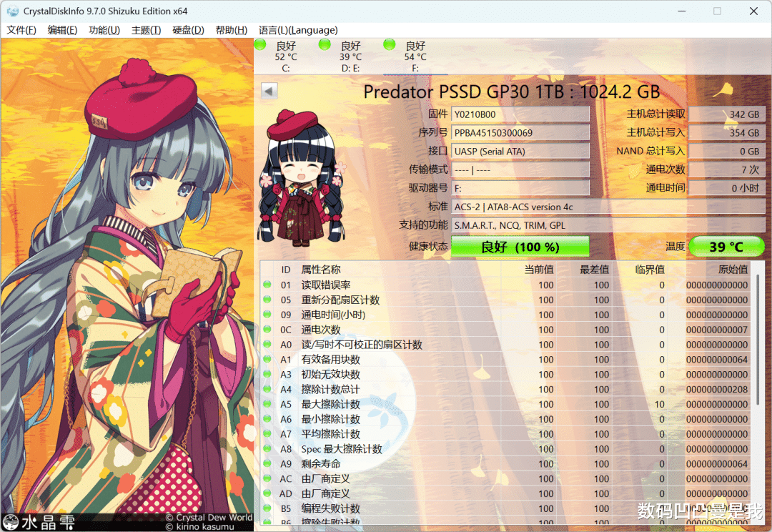Click the green status dot for drive F:
The width and height of the screenshot is (772, 532).
coord(389,45)
